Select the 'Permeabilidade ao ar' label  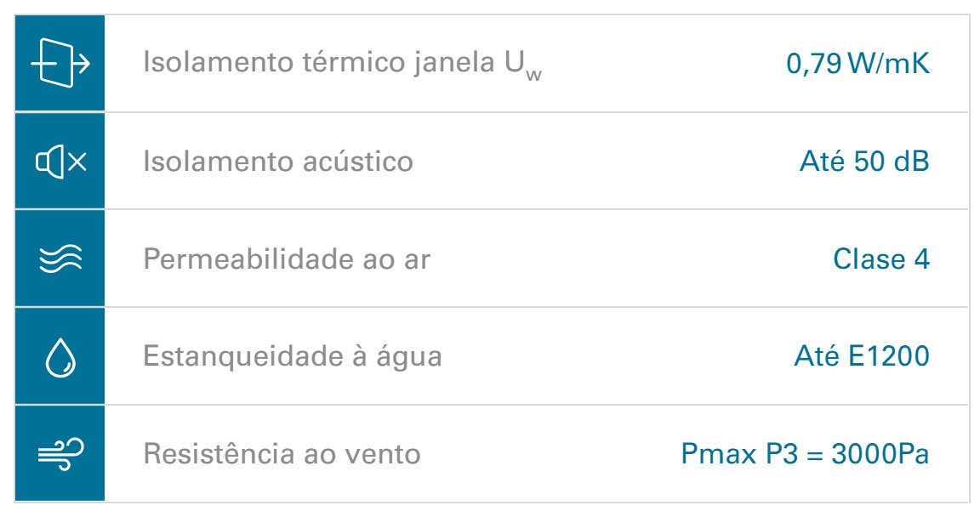pyautogui.click(x=287, y=258)
